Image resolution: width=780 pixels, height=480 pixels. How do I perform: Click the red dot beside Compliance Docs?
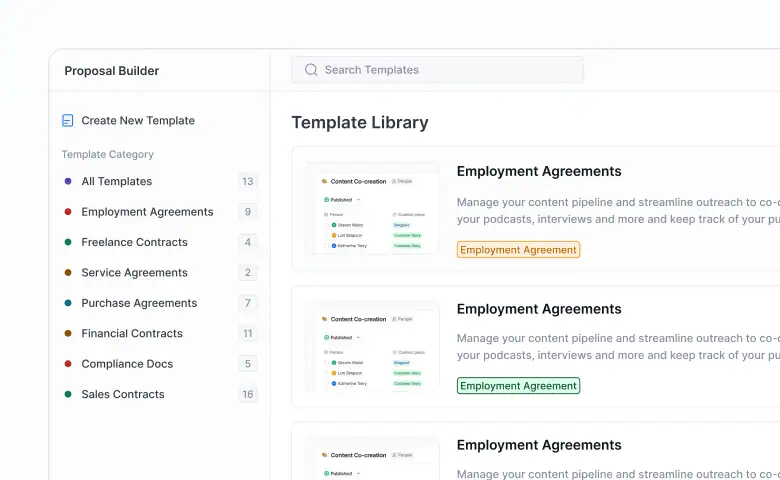(68, 364)
